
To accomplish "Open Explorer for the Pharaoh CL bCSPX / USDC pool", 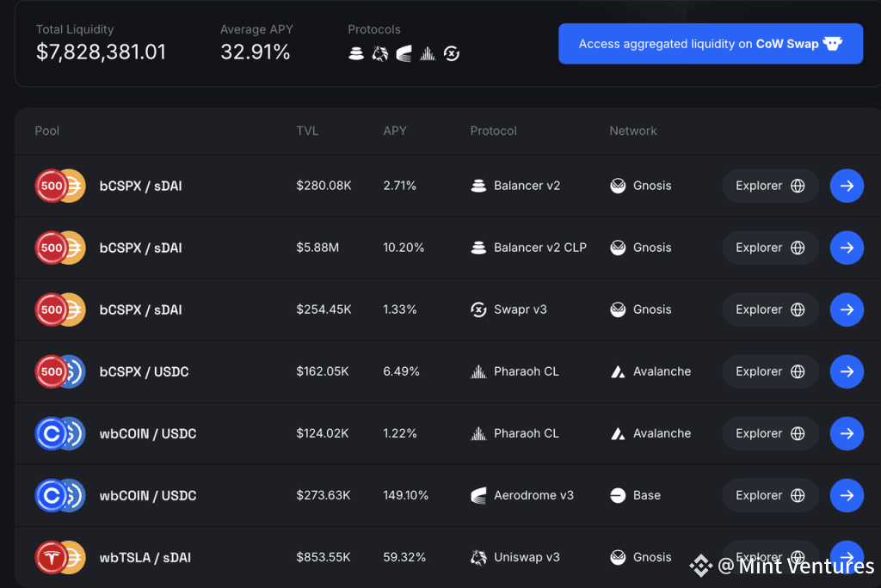I will (770, 371).
